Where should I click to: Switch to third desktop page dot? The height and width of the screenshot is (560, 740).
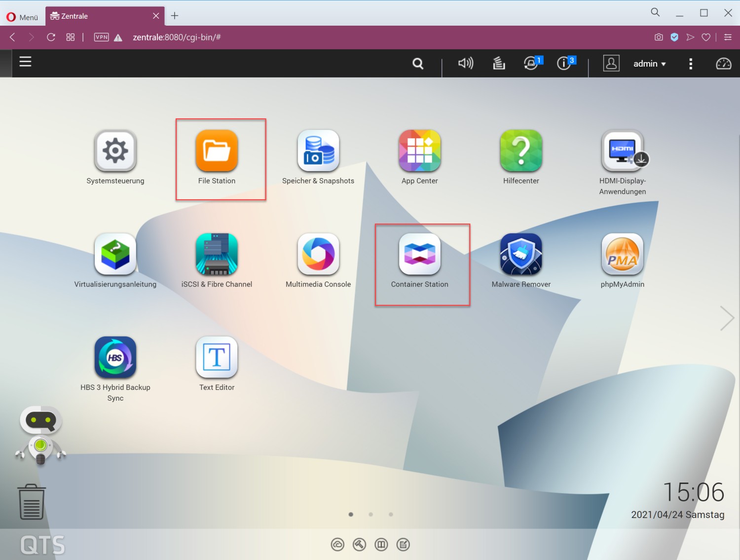[x=391, y=514]
